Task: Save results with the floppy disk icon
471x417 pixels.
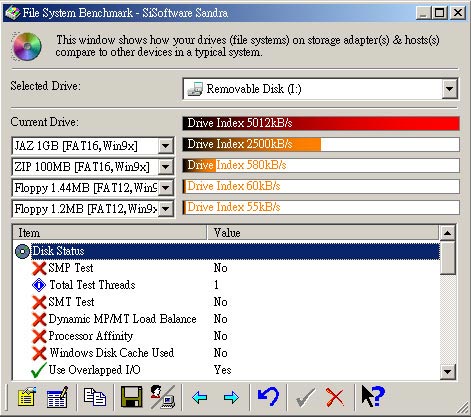Action: [131, 397]
